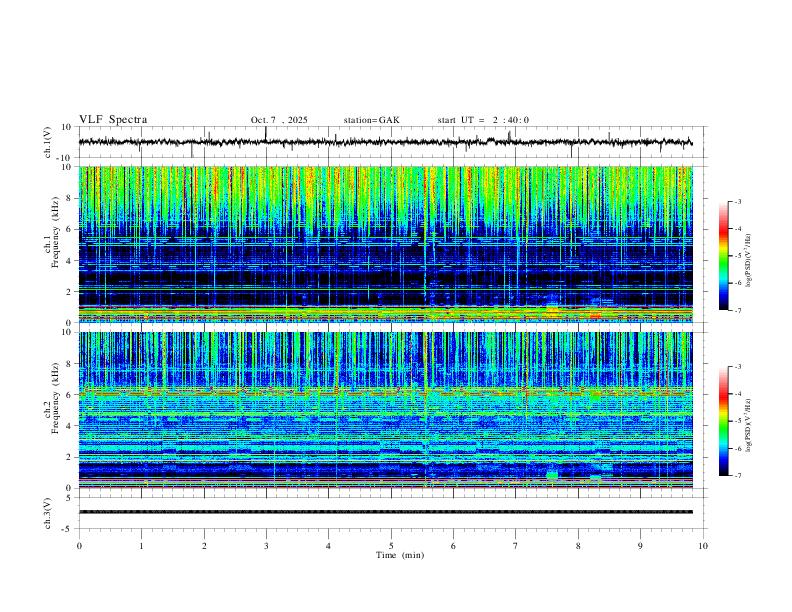
Task: Click the black ch.3 voltage trace
Action: [385, 512]
